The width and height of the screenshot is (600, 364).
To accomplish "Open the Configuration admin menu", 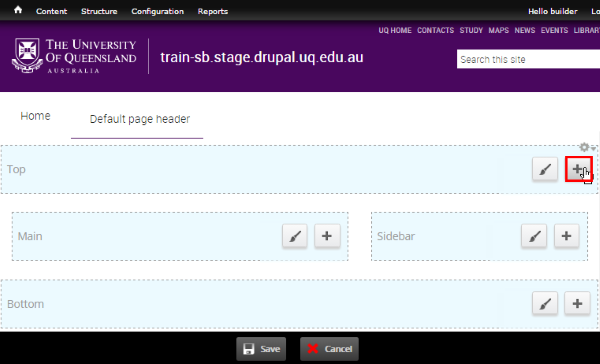I will coord(158,11).
